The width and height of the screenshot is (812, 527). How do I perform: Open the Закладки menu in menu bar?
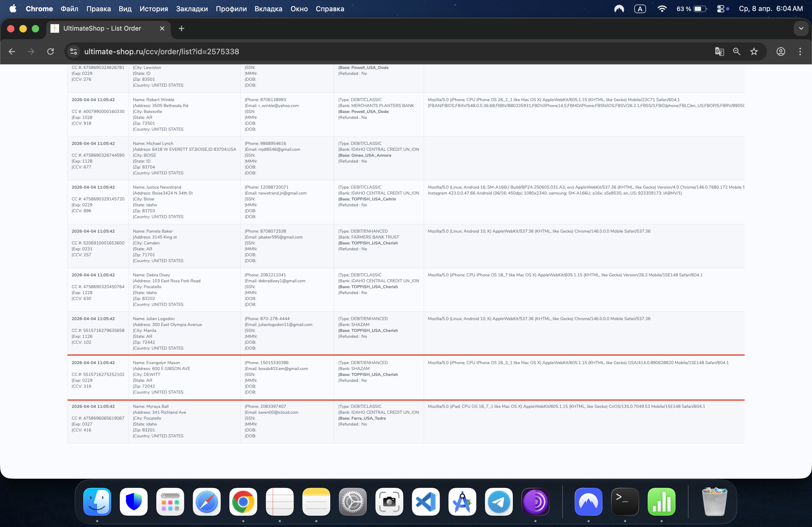coord(192,9)
